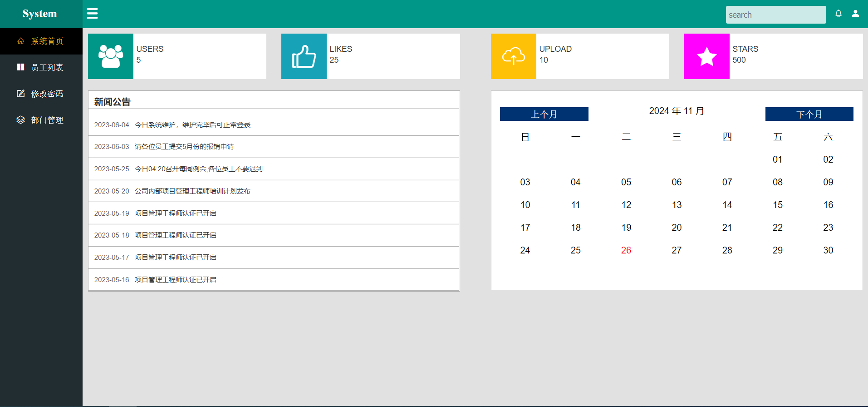Open 员工列表 in the sidebar
The width and height of the screenshot is (868, 407).
(47, 68)
